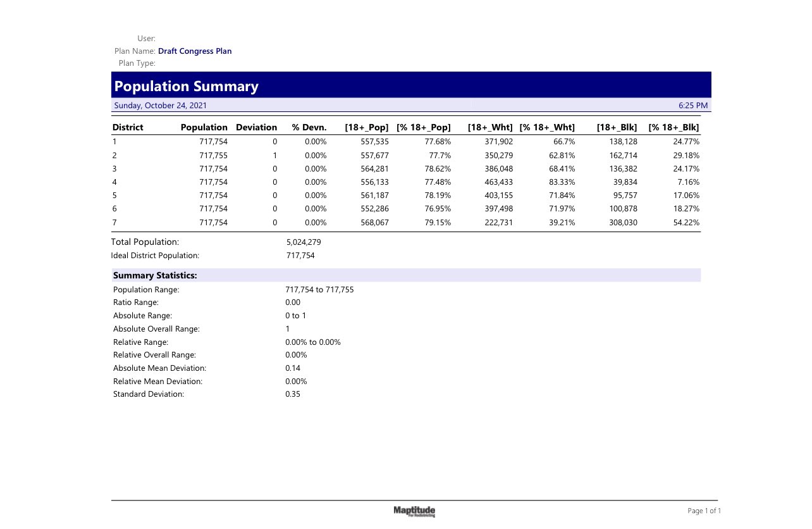
Task: Select the Sunday, October 24, 2021 date
Action: pyautogui.click(x=160, y=106)
